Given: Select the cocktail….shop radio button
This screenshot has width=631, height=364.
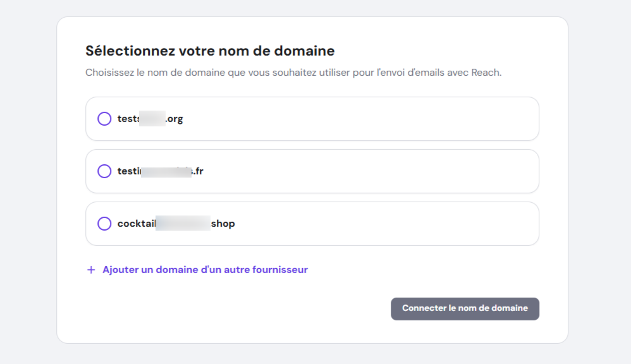Looking at the screenshot, I should pyautogui.click(x=104, y=223).
